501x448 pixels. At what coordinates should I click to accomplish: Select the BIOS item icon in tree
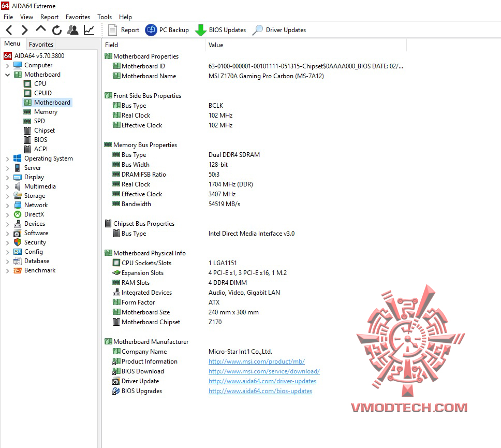pos(27,140)
